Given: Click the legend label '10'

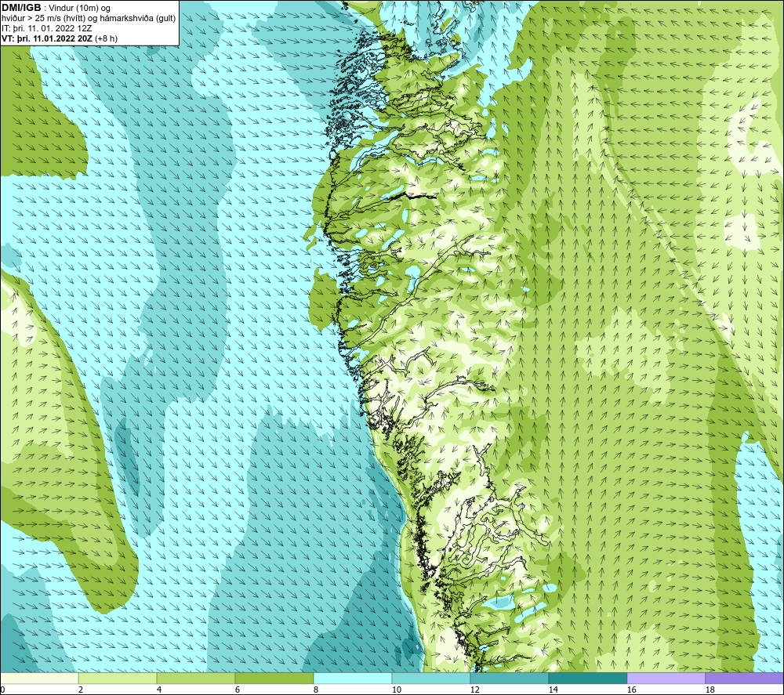Looking at the screenshot, I should [396, 690].
